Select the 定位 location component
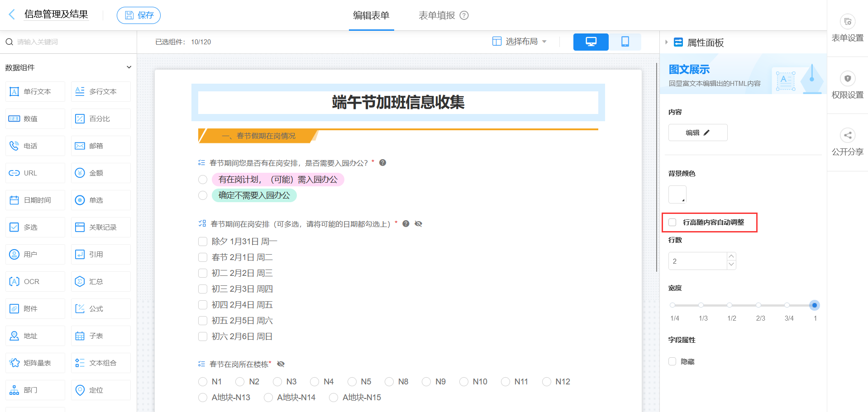Screen dimensions: 868x412 100,390
